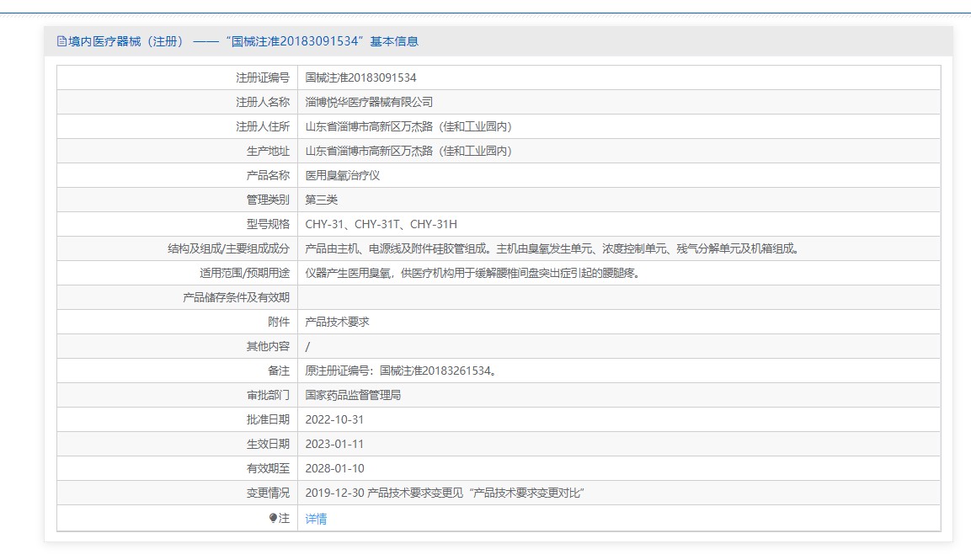Click the 注册证编号 row label
Image resolution: width=971 pixels, height=560 pixels.
[263, 77]
